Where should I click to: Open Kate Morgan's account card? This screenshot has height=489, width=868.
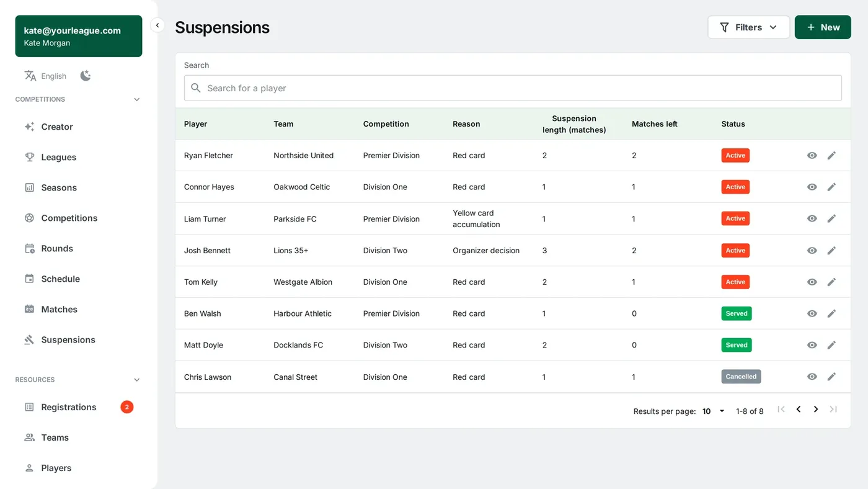coord(79,36)
